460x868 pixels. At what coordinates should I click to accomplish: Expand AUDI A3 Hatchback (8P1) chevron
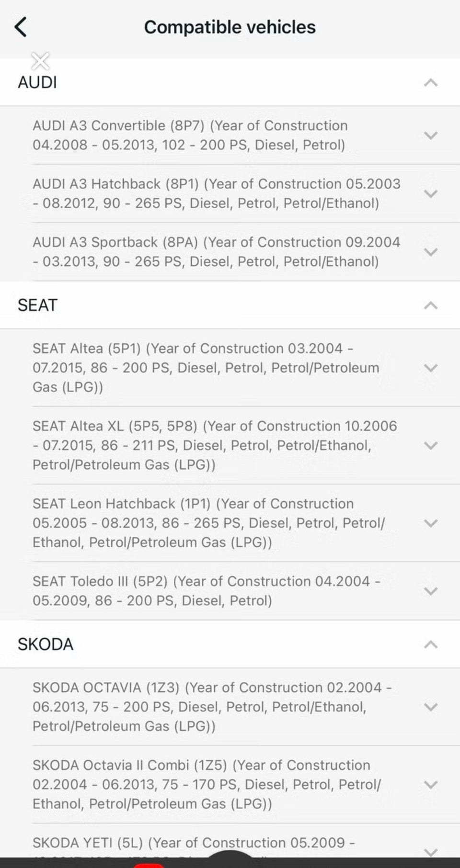point(431,194)
